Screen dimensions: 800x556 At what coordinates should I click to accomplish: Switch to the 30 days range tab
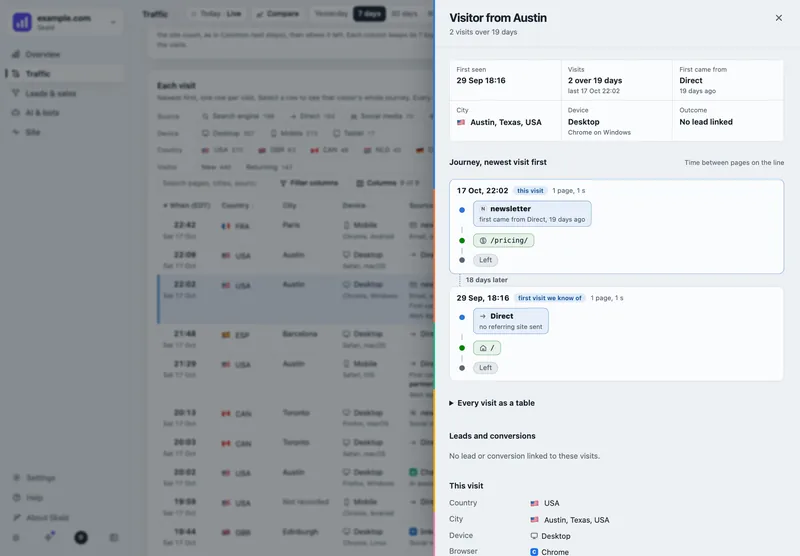click(404, 13)
